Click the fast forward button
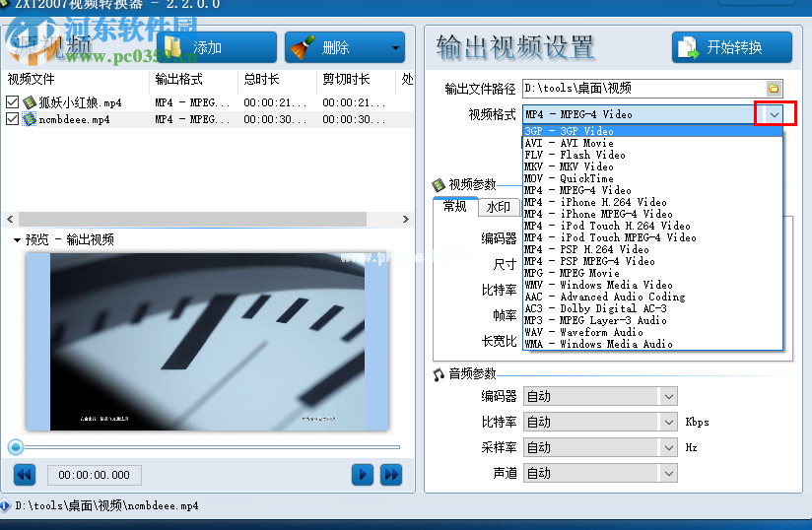This screenshot has width=812, height=530. (x=391, y=475)
